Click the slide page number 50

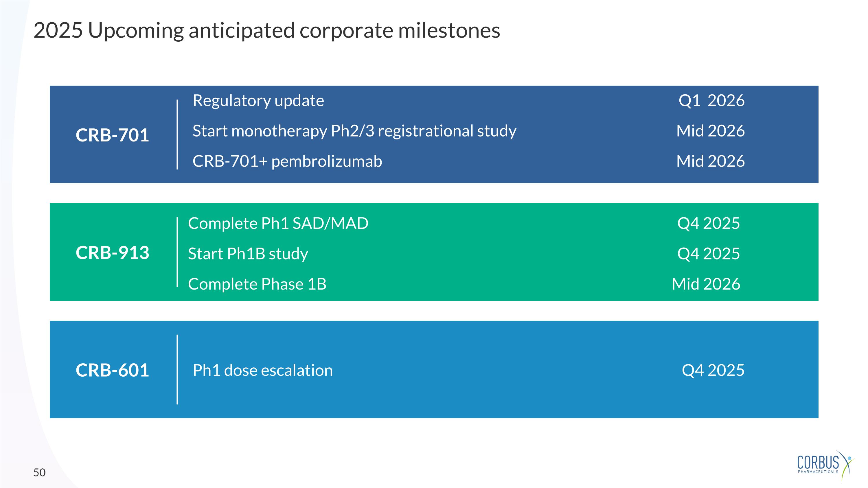(39, 472)
